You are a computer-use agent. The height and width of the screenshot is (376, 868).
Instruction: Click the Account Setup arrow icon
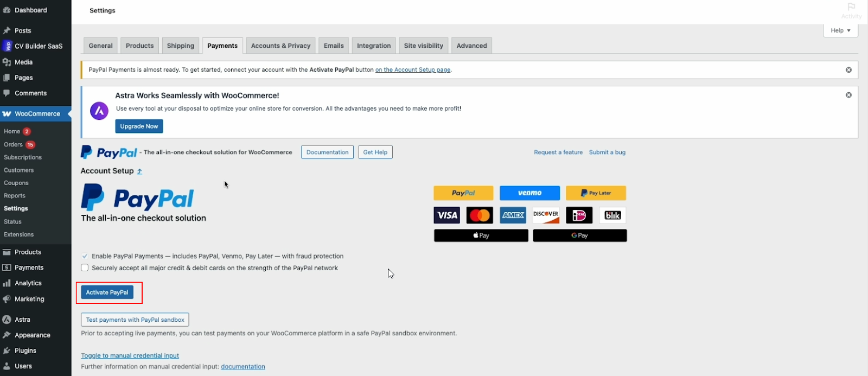pyautogui.click(x=139, y=171)
